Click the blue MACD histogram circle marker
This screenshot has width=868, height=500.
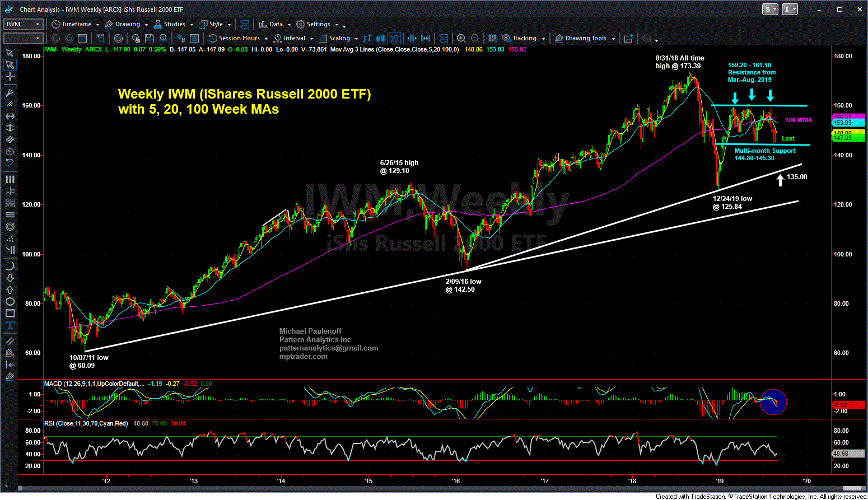[x=773, y=401]
